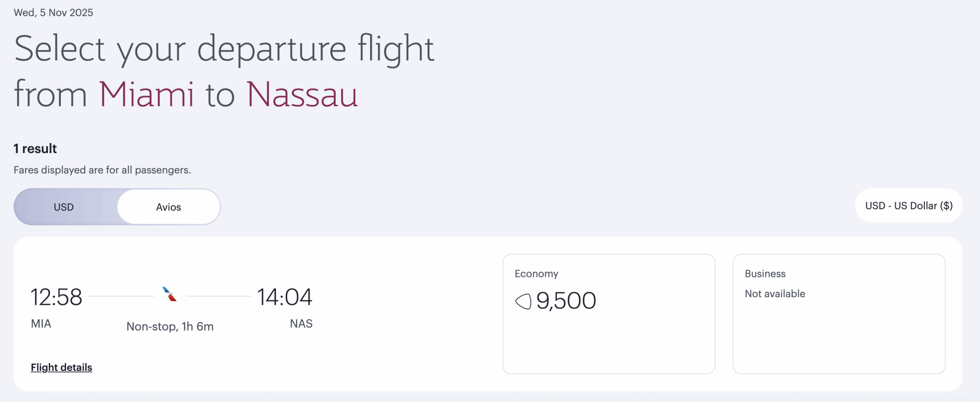
Task: Switch fare display to Avios
Action: (x=168, y=207)
